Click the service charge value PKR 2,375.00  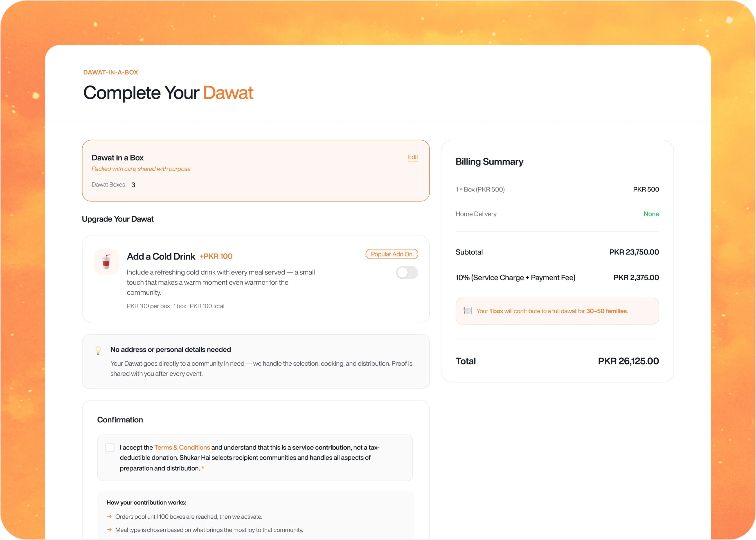[x=636, y=277]
